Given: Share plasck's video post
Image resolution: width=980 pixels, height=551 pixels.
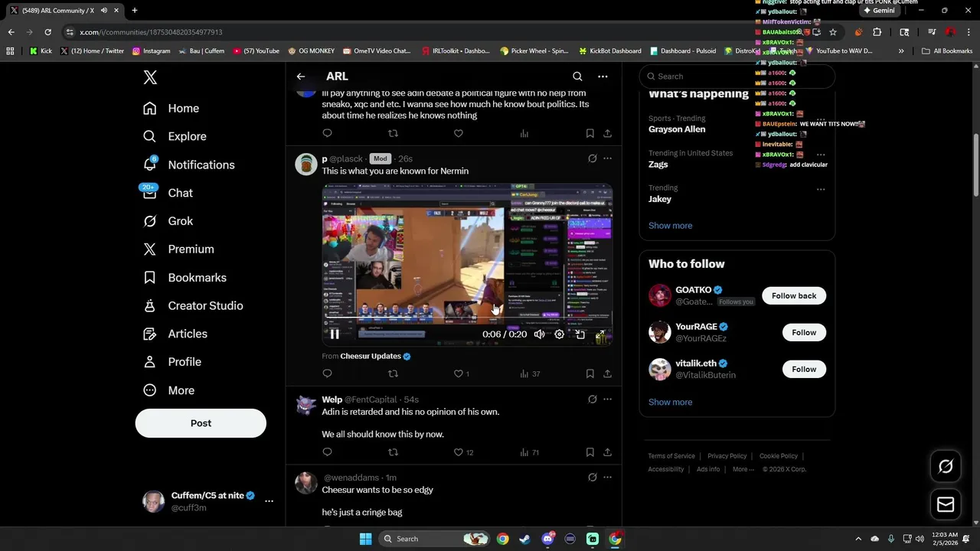Looking at the screenshot, I should [x=607, y=373].
